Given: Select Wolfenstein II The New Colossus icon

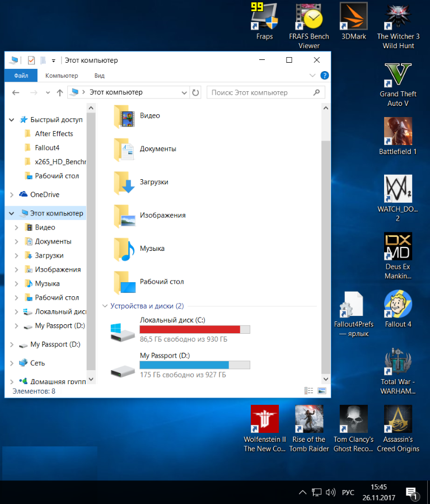Looking at the screenshot, I should [x=264, y=429].
